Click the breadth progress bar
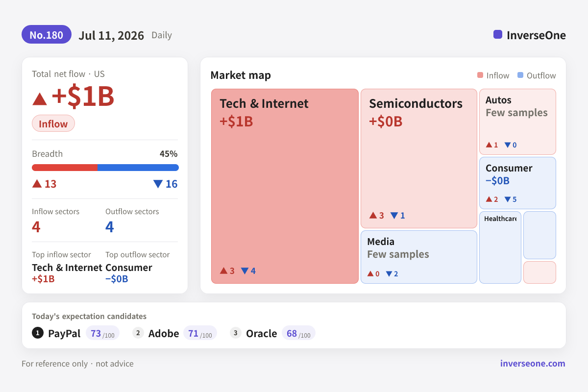588x392 pixels. [105, 168]
